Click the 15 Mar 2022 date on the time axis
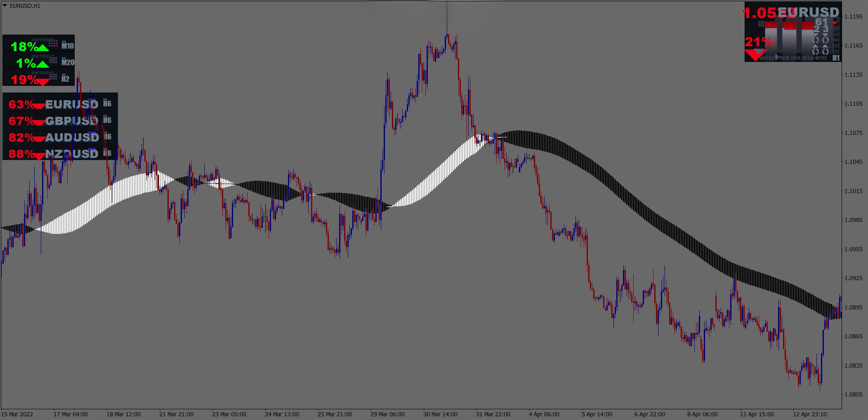The image size is (868, 420). (x=17, y=414)
